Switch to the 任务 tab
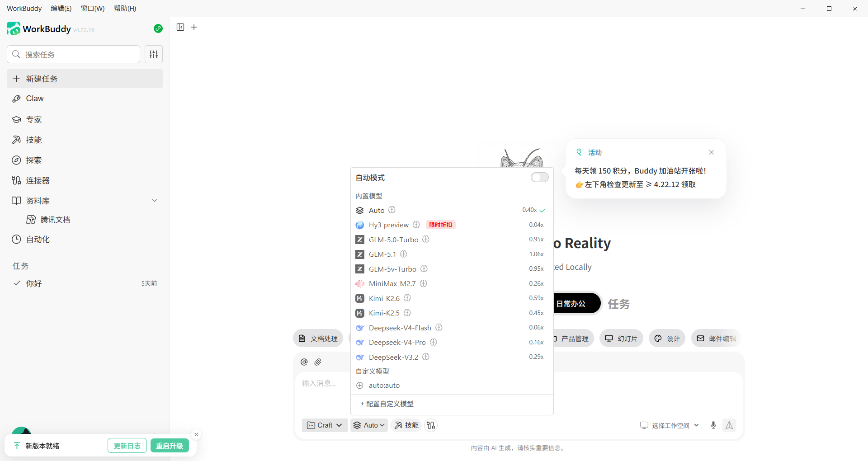Image resolution: width=868 pixels, height=461 pixels. [618, 304]
